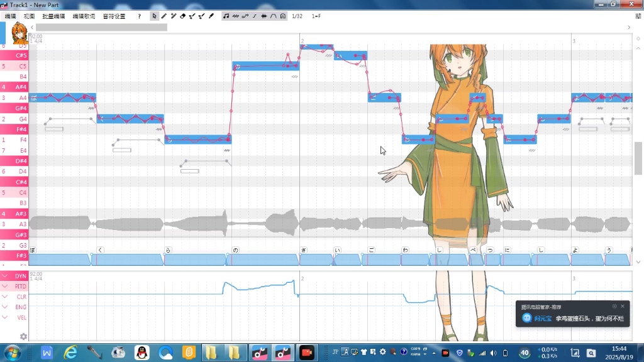Open the 1=F key selector
Screen dimensions: 644x362
(316, 16)
